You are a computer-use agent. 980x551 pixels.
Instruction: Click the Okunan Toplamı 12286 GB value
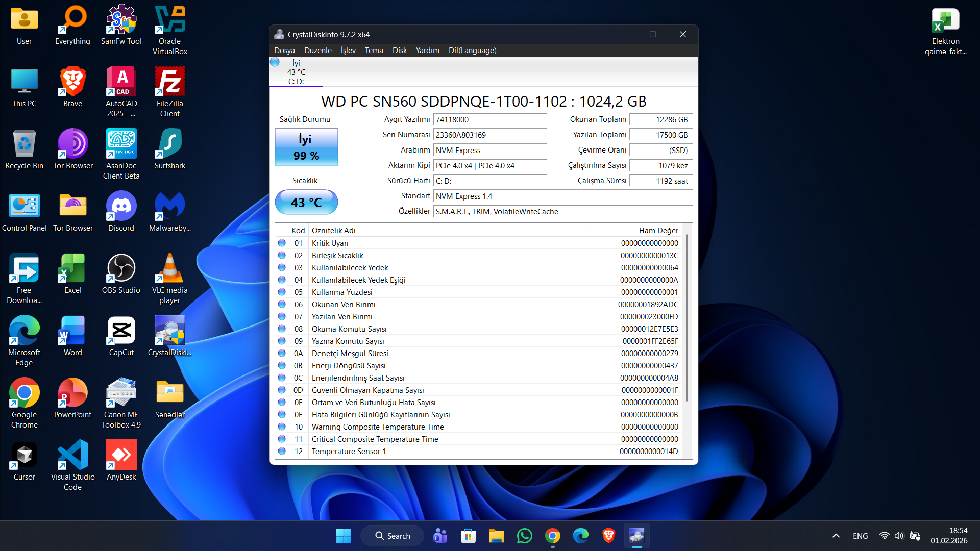(x=660, y=120)
